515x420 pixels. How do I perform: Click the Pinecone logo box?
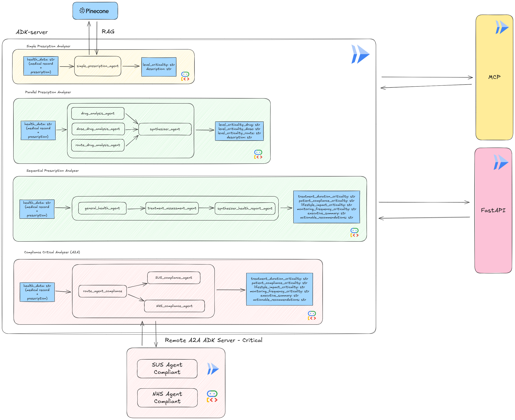pos(95,11)
